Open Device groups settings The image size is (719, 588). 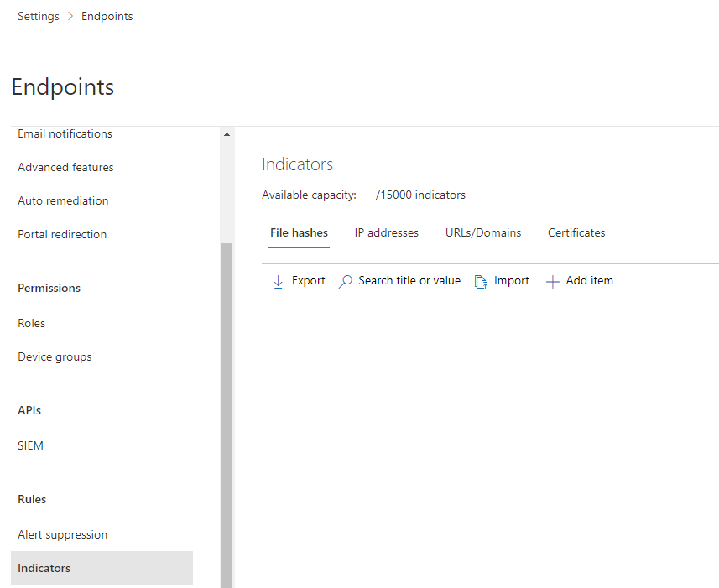(x=55, y=356)
